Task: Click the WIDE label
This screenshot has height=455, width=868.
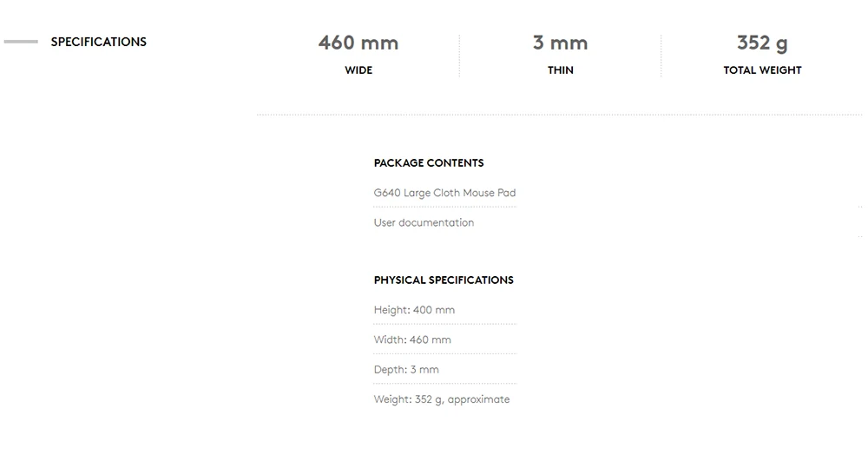Action: (x=358, y=70)
